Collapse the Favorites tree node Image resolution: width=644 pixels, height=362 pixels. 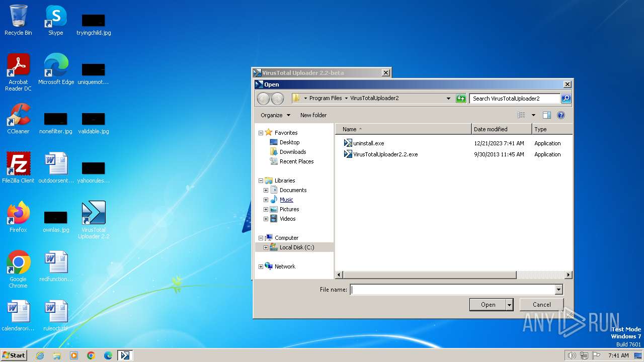click(x=261, y=133)
